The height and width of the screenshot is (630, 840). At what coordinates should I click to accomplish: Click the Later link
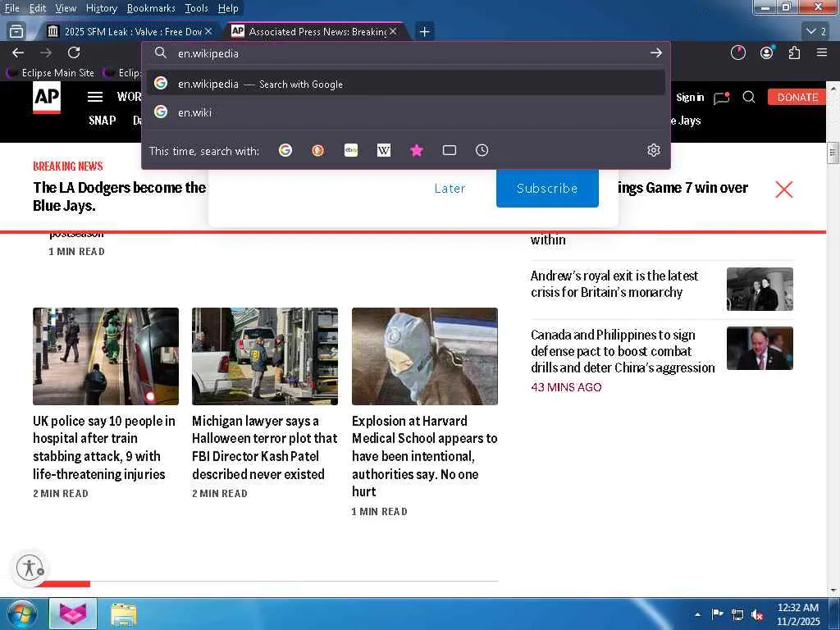tap(450, 189)
